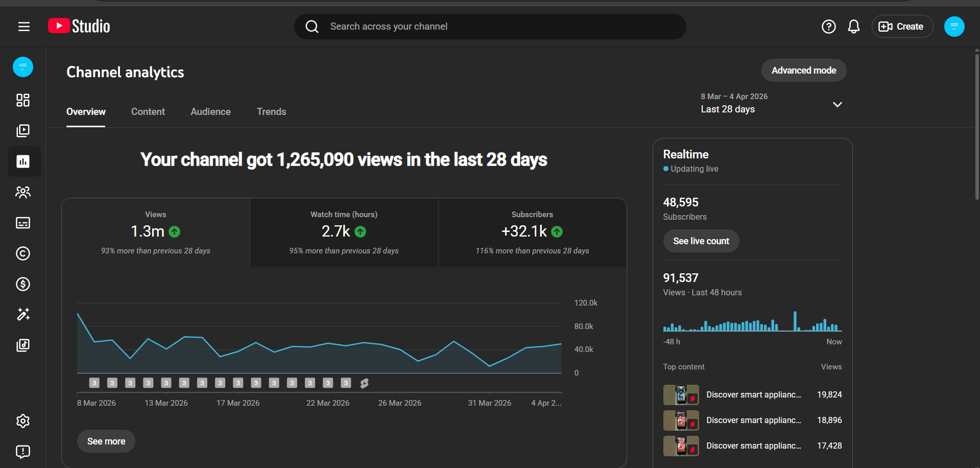The image size is (980, 468).
Task: Switch to the Trends tab
Action: (271, 112)
